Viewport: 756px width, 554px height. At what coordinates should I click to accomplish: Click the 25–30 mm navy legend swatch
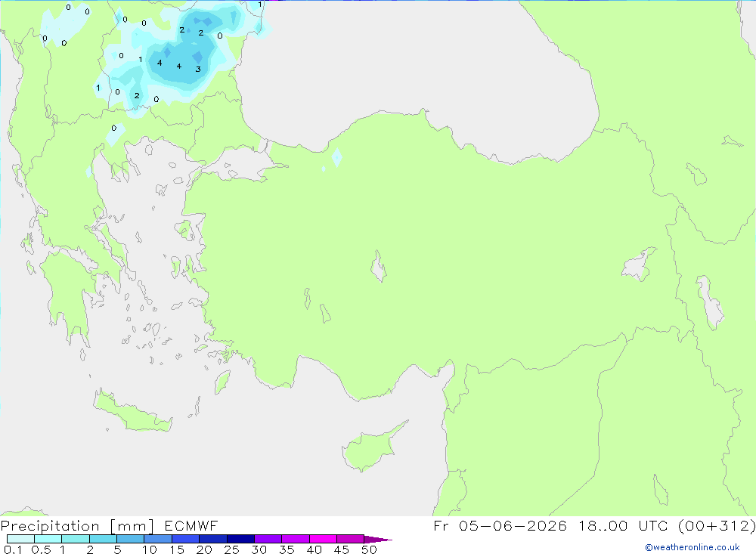click(x=240, y=539)
